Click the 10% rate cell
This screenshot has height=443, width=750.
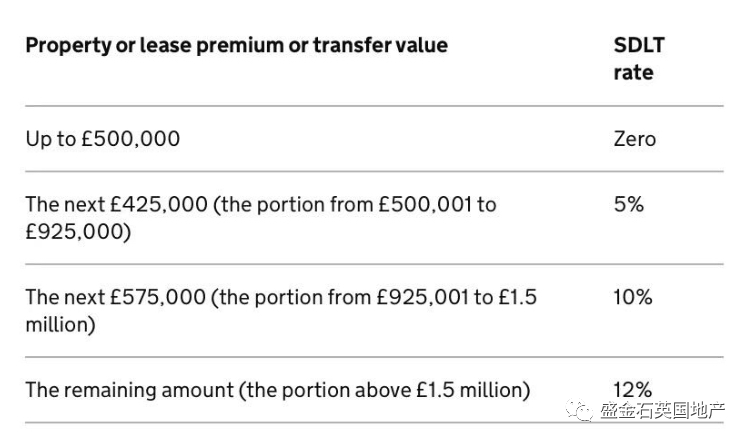point(633,297)
